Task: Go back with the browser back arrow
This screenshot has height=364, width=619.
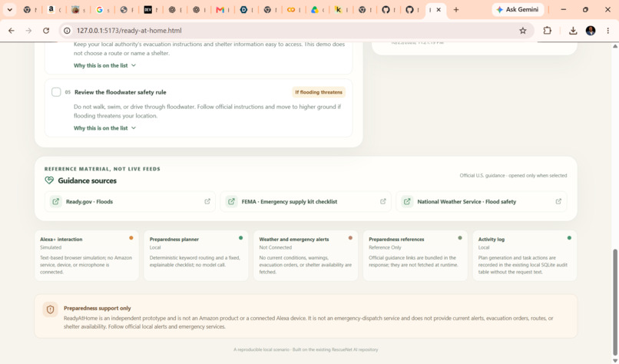Action: coord(12,31)
